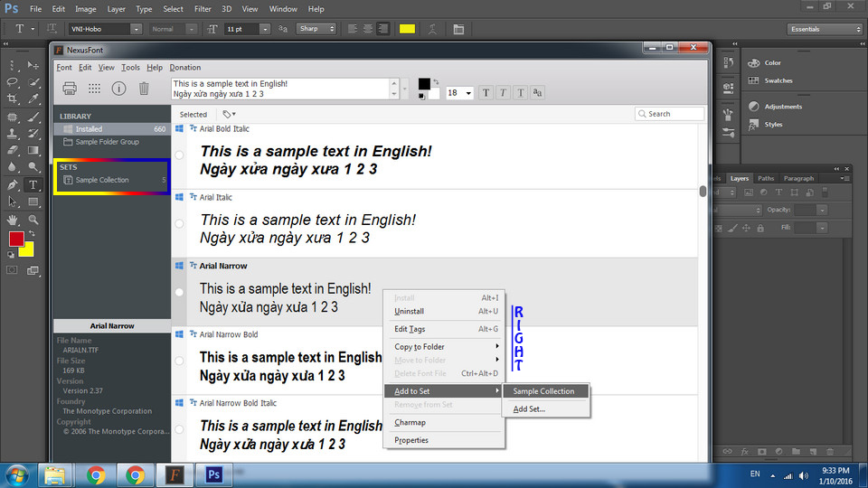
Task: Click the trash delete icon in NexusFont
Action: [x=144, y=88]
